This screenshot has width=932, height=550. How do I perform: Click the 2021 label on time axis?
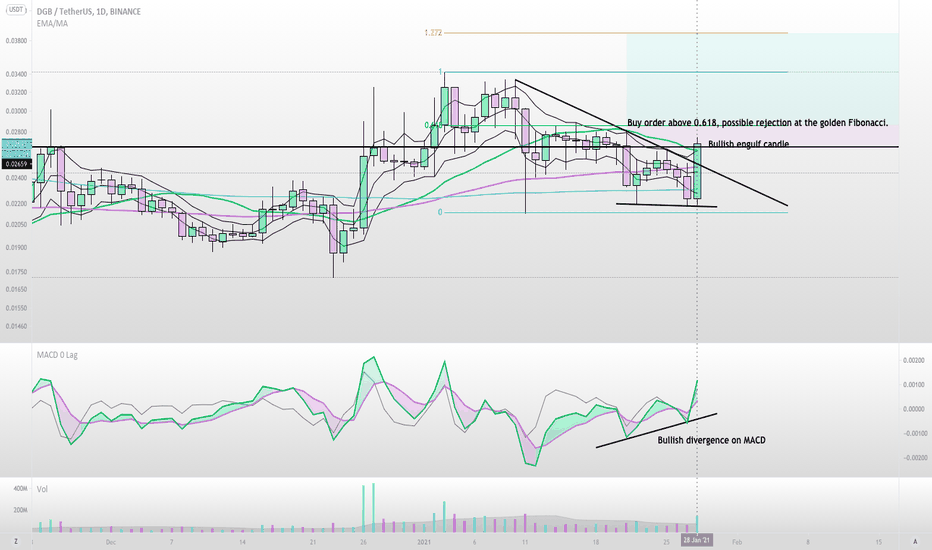(424, 542)
